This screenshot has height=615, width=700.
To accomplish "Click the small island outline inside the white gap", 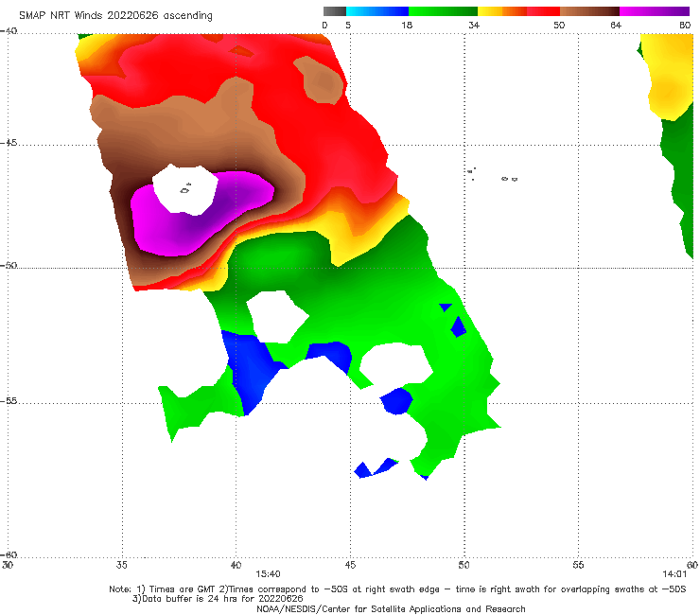I will [185, 189].
